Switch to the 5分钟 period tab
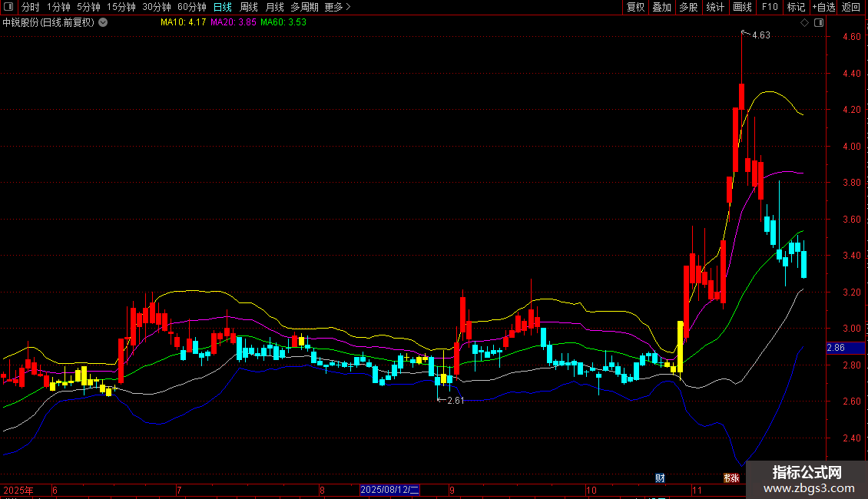This screenshot has width=868, height=499. [88, 7]
